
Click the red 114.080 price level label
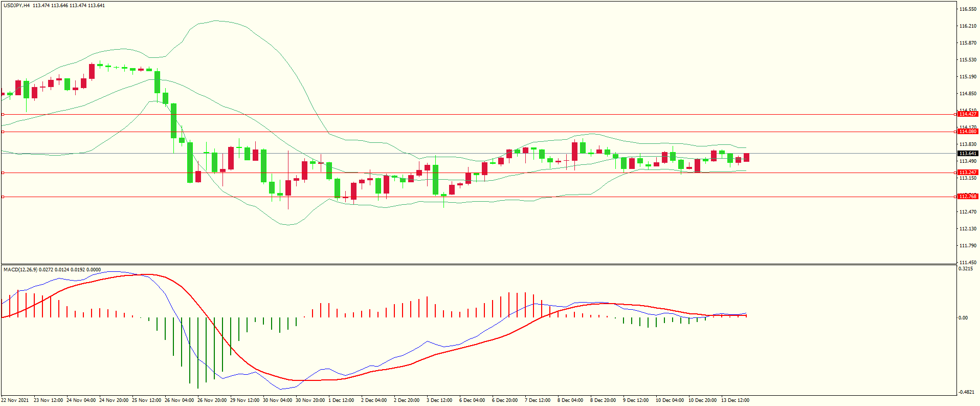click(967, 132)
